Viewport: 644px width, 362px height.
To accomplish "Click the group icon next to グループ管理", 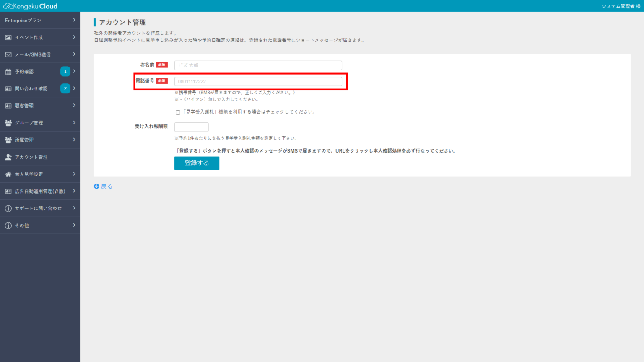I will pyautogui.click(x=8, y=123).
